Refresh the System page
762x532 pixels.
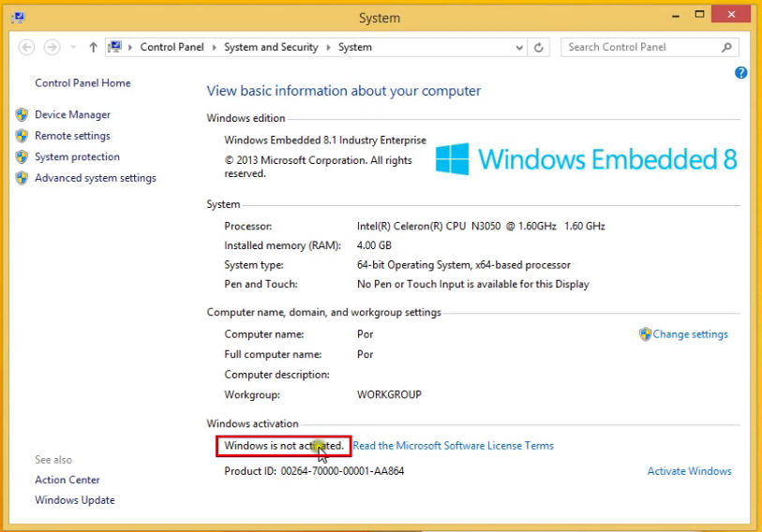[538, 48]
